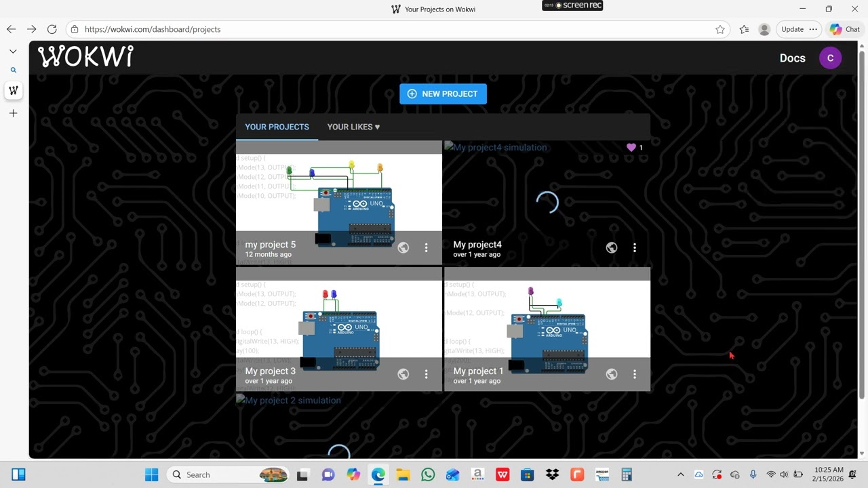Open the Docs link

click(x=792, y=58)
